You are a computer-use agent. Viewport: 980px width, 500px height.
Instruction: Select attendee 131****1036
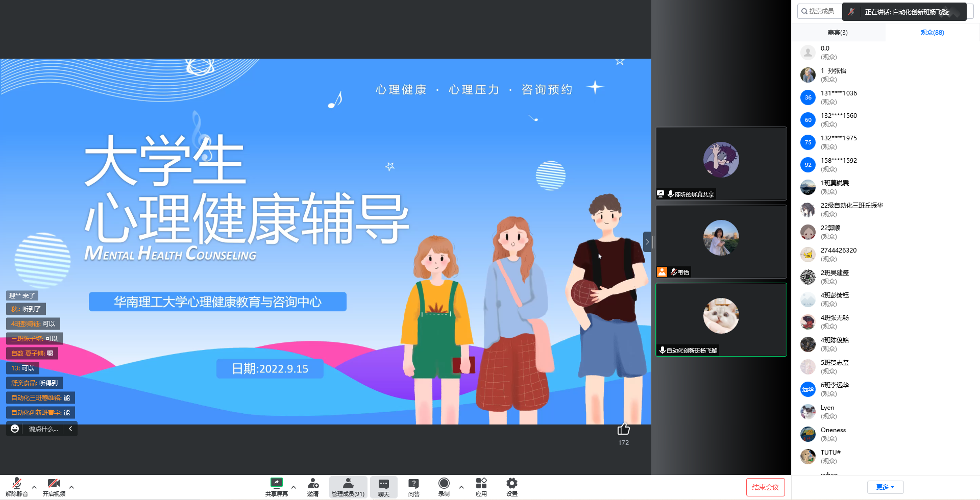[886, 97]
